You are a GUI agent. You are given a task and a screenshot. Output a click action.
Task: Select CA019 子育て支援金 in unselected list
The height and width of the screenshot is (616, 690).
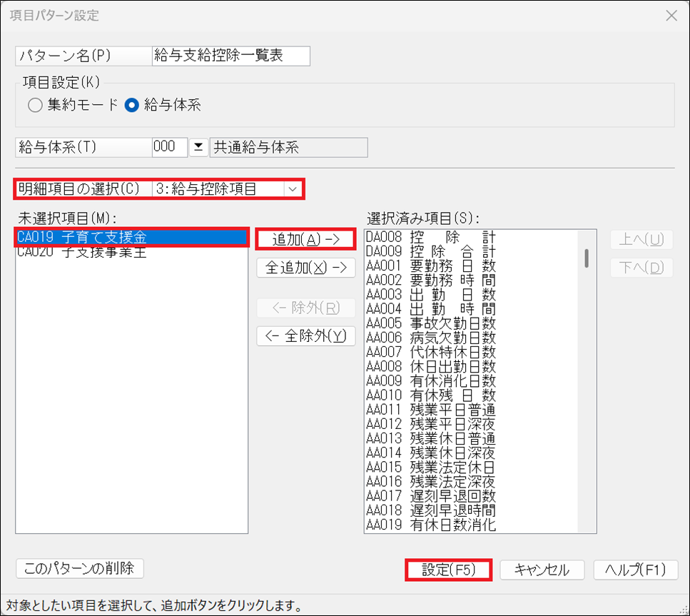tap(132, 238)
